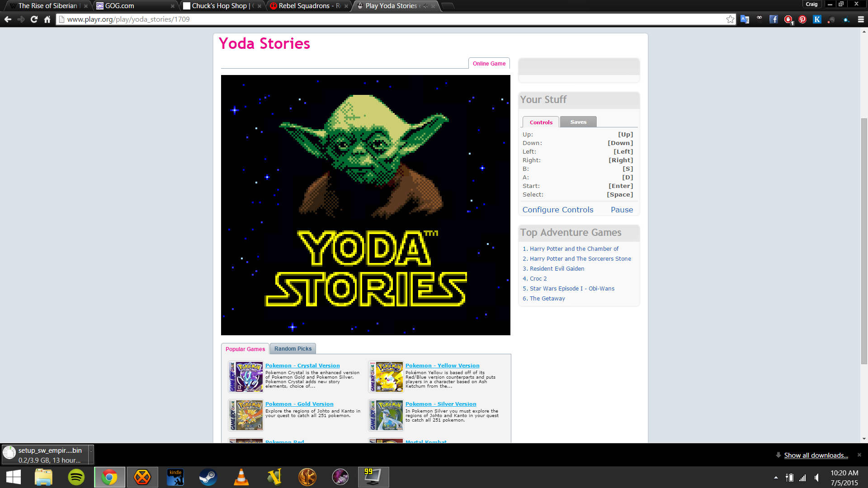The height and width of the screenshot is (488, 868).
Task: Click the Facebook extension icon
Action: 774,19
